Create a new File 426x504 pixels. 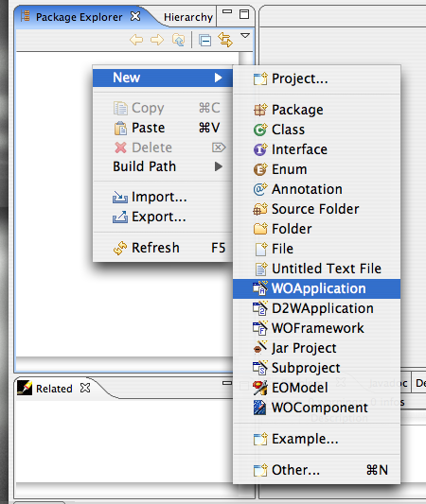[x=316, y=249]
